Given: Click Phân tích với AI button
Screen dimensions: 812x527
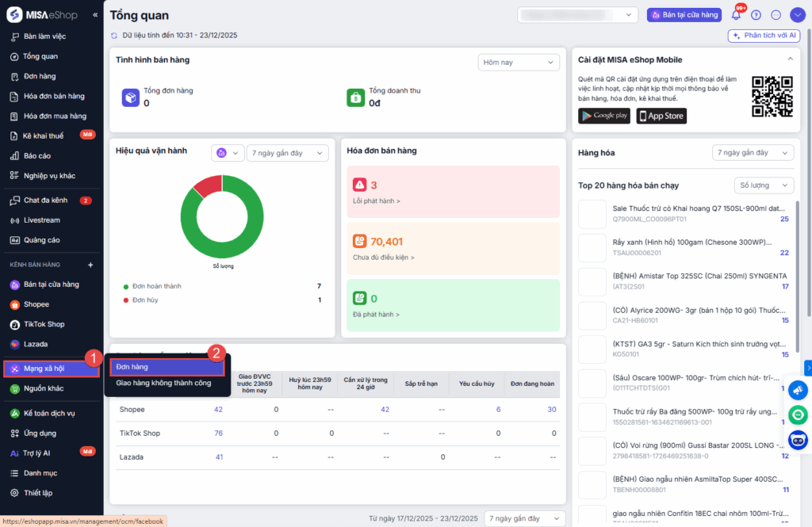Looking at the screenshot, I should click(x=764, y=36).
